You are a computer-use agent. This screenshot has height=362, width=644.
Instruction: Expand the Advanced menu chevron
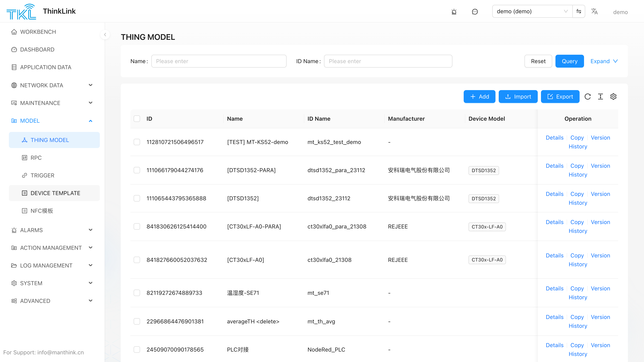pyautogui.click(x=91, y=301)
